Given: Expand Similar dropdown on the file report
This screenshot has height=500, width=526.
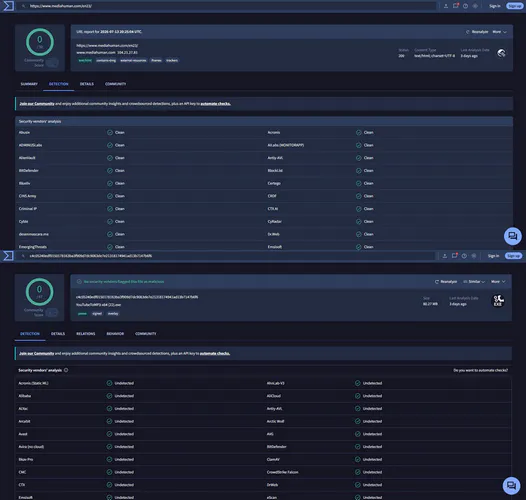Looking at the screenshot, I should tap(474, 282).
